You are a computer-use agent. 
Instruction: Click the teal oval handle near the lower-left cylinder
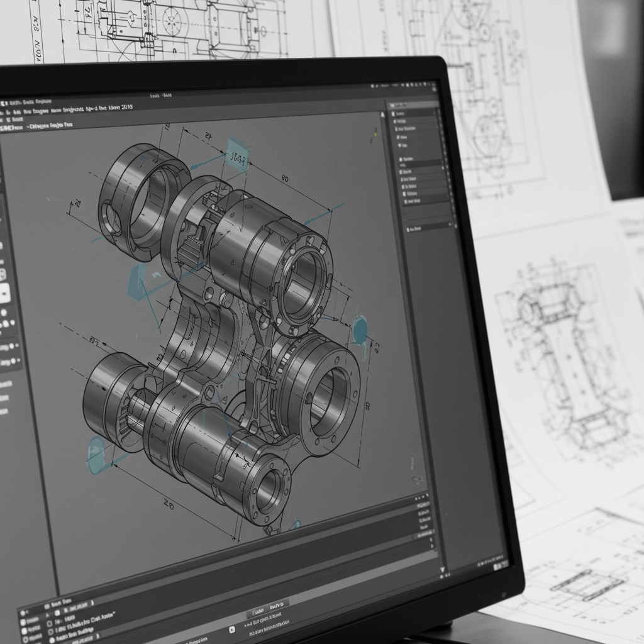point(96,455)
